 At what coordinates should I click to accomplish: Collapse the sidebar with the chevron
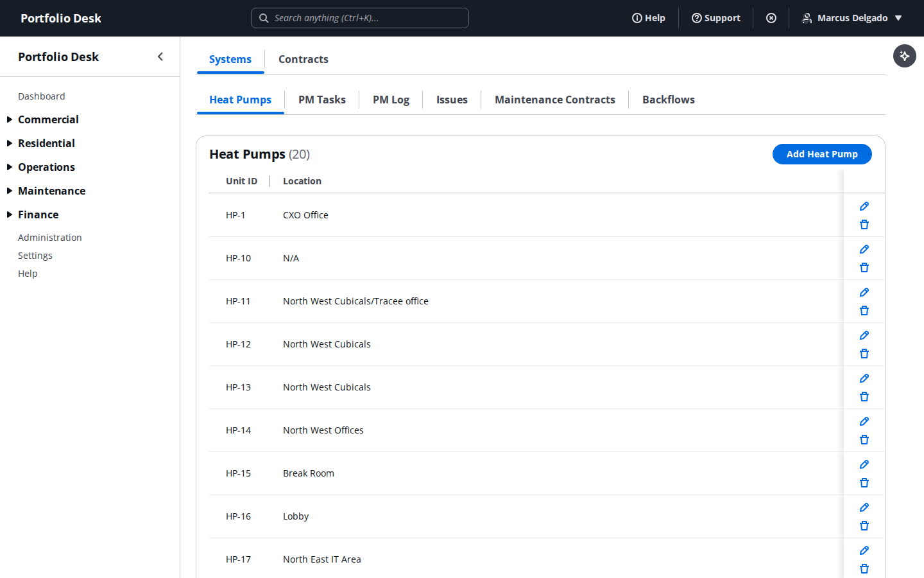pyautogui.click(x=160, y=57)
